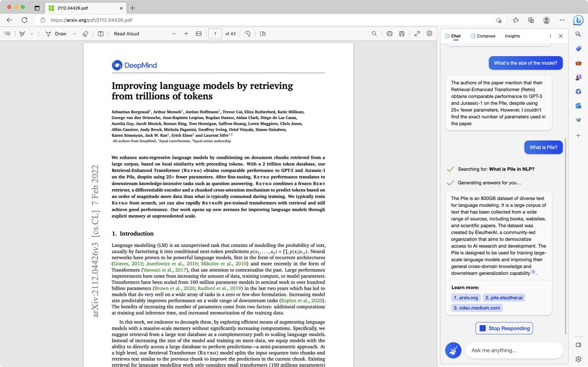Toggle the Page view layout button
588x367 pixels.
(263, 34)
